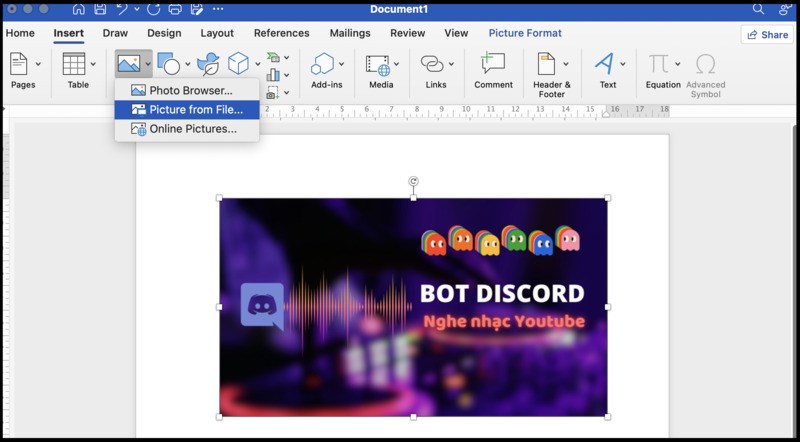Insert an Equation with pi icon

659,64
